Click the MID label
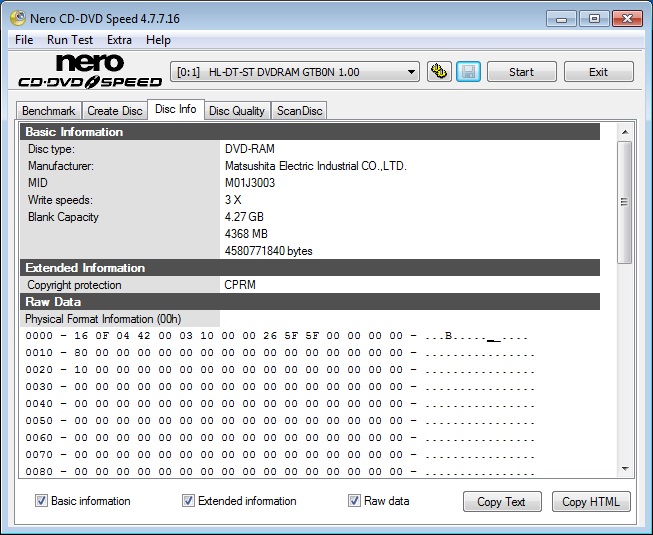653x535 pixels. click(x=38, y=183)
